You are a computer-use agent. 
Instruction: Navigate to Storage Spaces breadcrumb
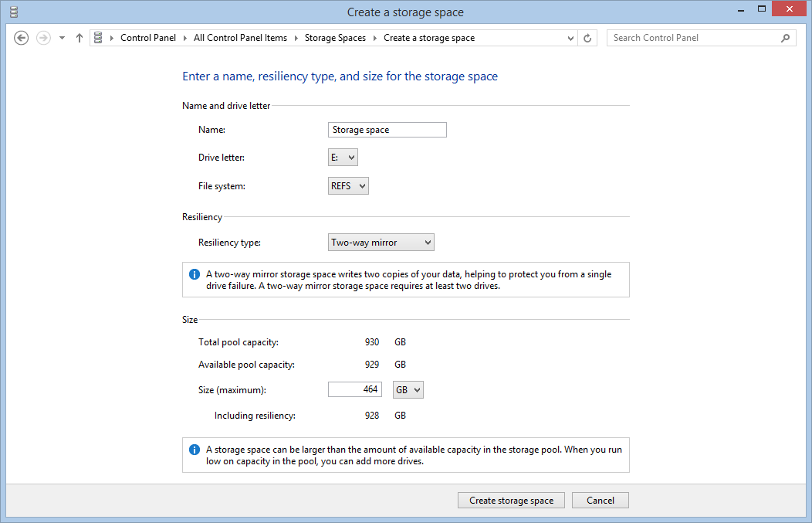coord(335,38)
